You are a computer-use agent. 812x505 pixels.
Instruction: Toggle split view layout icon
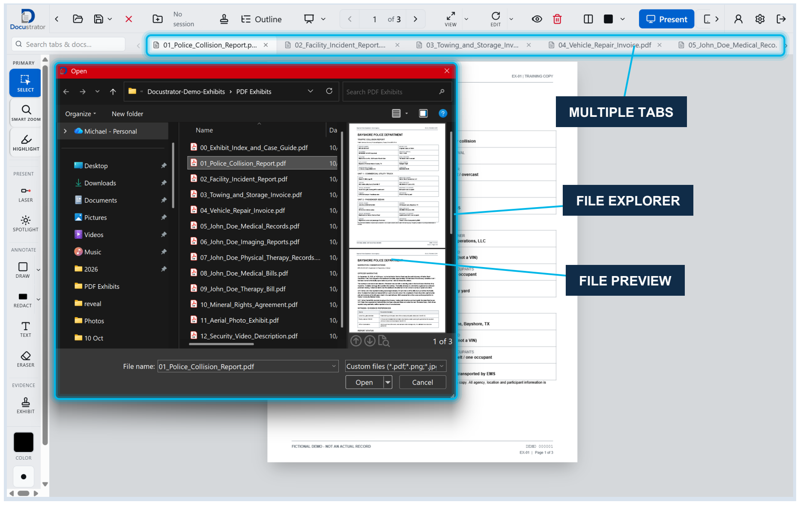pos(588,19)
